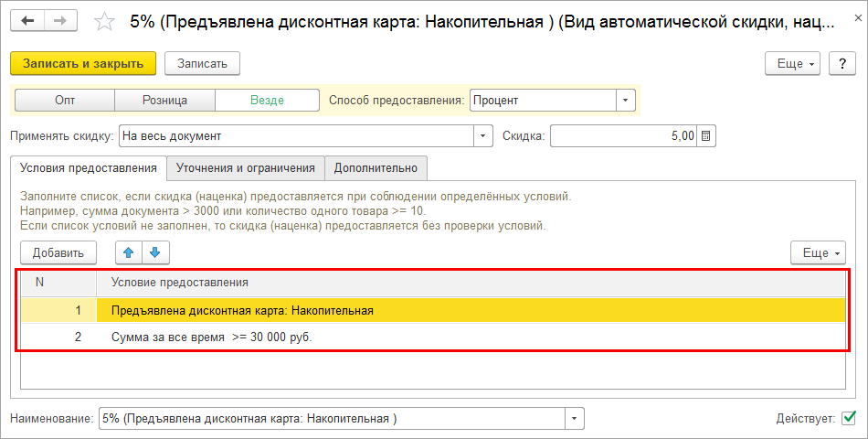Select the Опт toggle option
This screenshot has width=868, height=439.
click(65, 101)
